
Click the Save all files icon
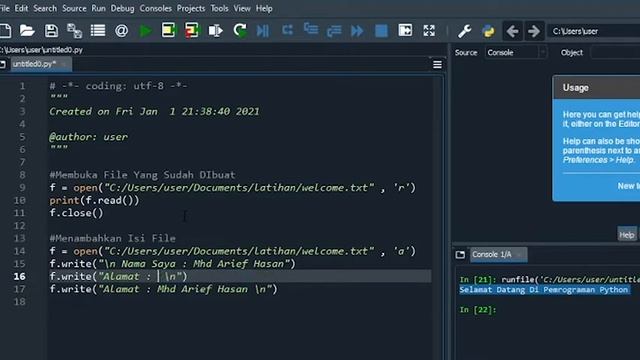click(x=74, y=31)
